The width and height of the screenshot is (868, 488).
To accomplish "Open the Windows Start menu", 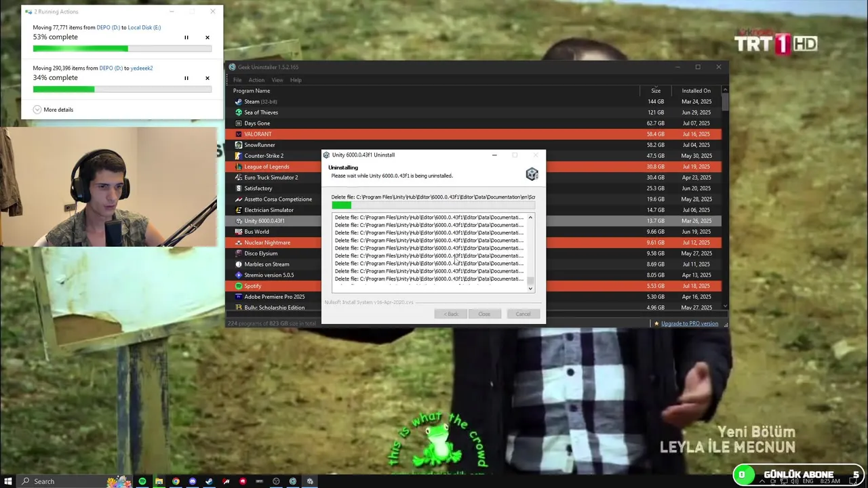I will tap(8, 481).
